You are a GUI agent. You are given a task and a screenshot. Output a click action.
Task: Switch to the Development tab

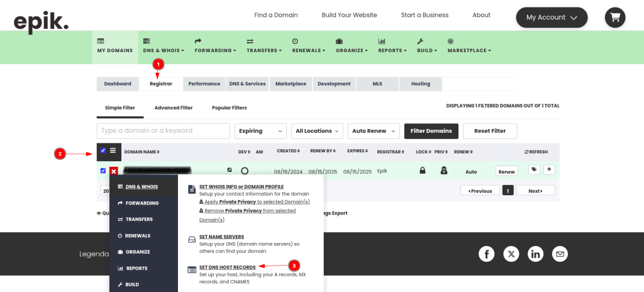point(334,84)
